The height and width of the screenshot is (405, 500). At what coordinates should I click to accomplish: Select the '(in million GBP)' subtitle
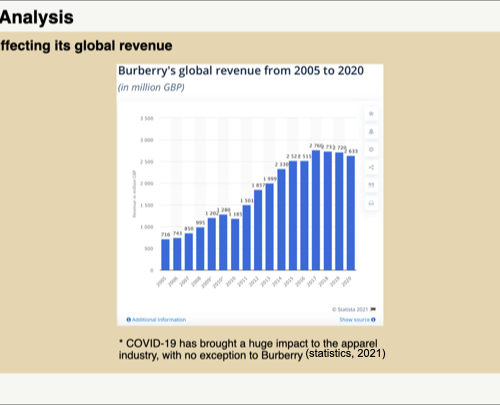(151, 87)
